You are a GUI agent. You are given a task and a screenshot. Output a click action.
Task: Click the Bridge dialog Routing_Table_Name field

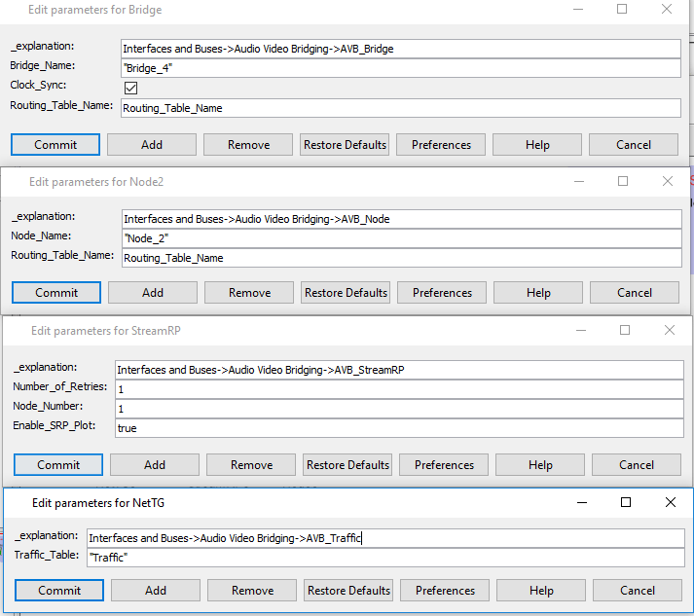point(400,108)
